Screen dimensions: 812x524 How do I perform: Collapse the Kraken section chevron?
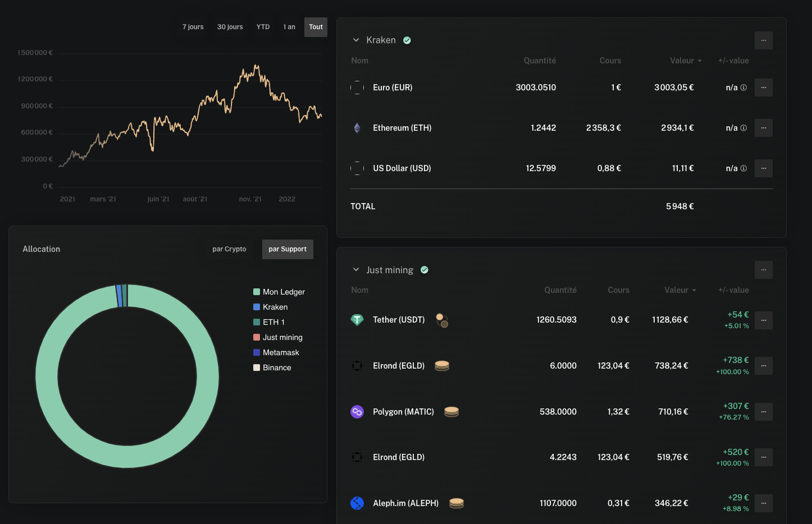pyautogui.click(x=356, y=40)
